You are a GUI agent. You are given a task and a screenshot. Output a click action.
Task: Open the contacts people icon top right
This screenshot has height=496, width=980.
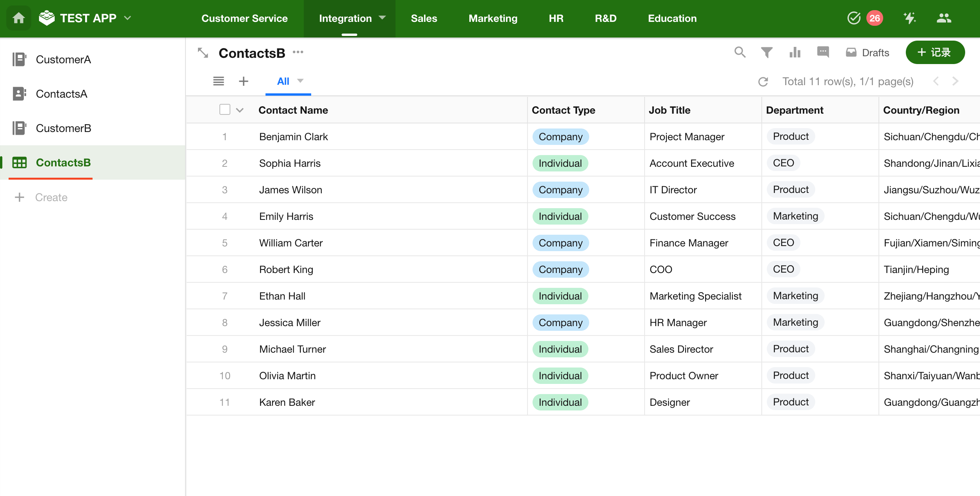[944, 18]
